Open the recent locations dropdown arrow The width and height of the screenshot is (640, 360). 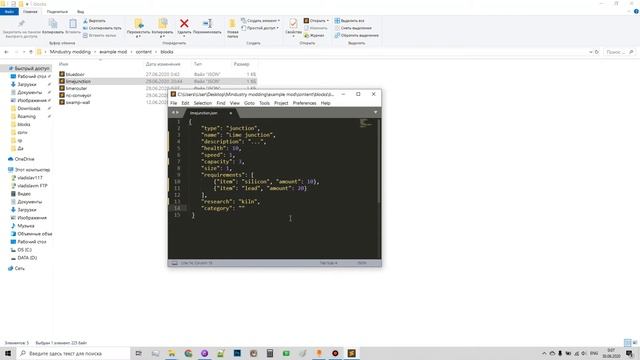pyautogui.click(x=24, y=52)
